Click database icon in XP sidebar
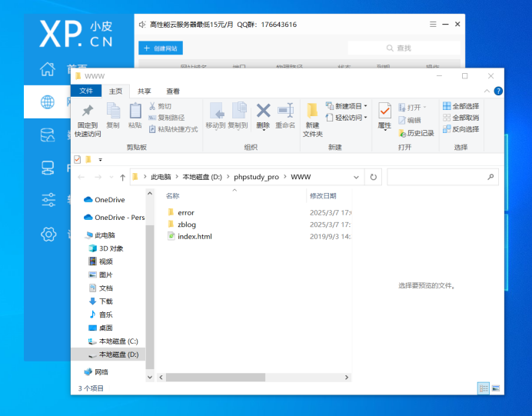This screenshot has width=532, height=416. (48, 135)
